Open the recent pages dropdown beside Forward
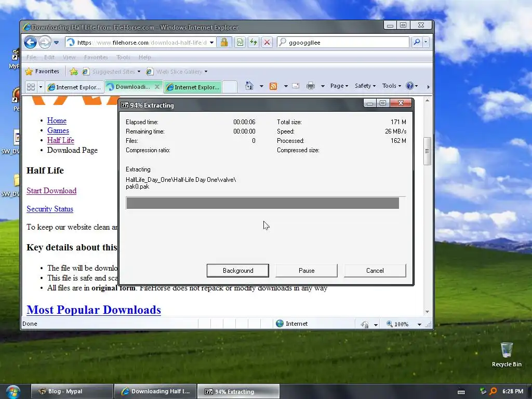Viewport: 532px width, 399px height. 56,43
